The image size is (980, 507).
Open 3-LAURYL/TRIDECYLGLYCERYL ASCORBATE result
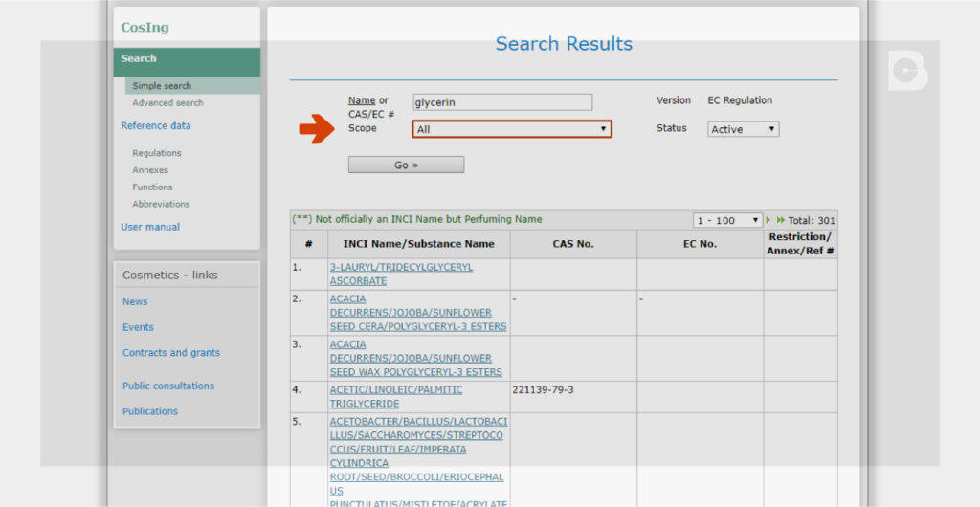tap(401, 275)
